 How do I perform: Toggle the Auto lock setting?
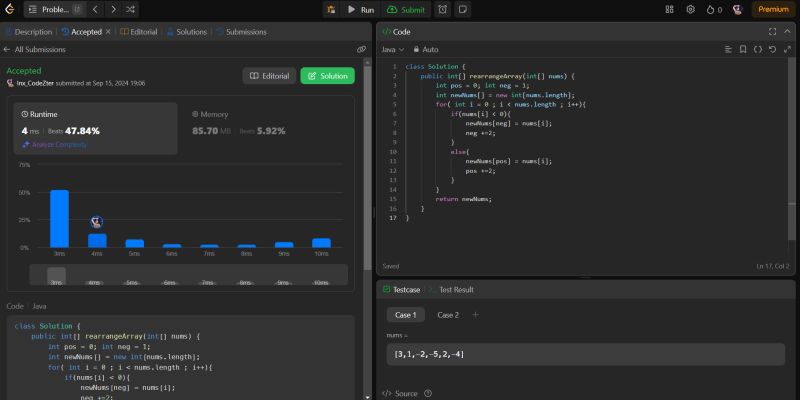[426, 49]
